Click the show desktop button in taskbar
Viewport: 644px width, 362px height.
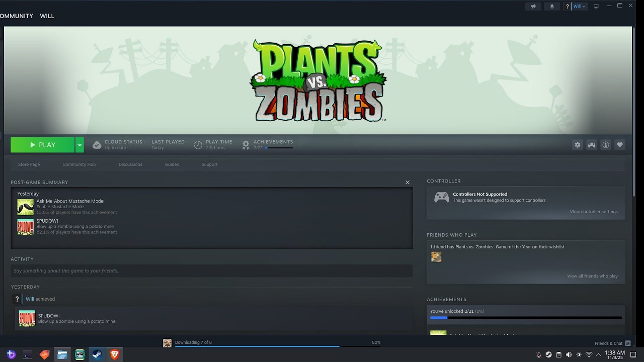coord(633,354)
